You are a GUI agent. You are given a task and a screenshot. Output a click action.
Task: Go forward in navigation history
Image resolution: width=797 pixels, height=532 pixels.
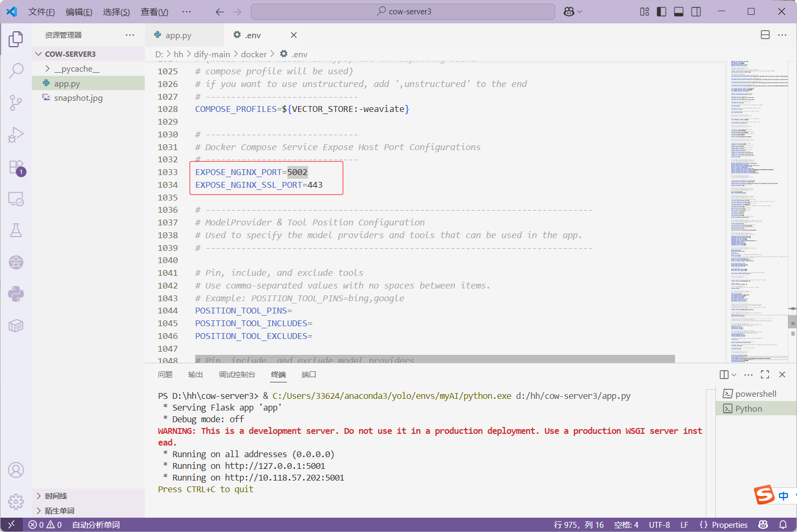[237, 12]
